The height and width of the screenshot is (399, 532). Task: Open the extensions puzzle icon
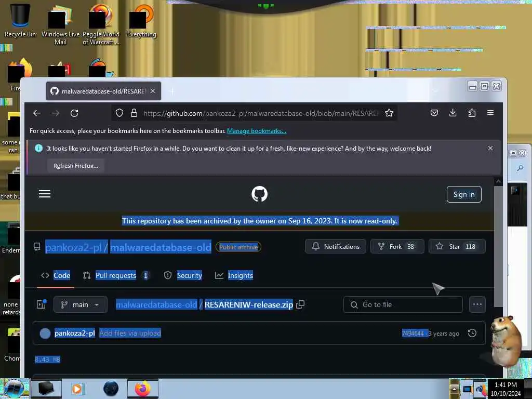[472, 113]
